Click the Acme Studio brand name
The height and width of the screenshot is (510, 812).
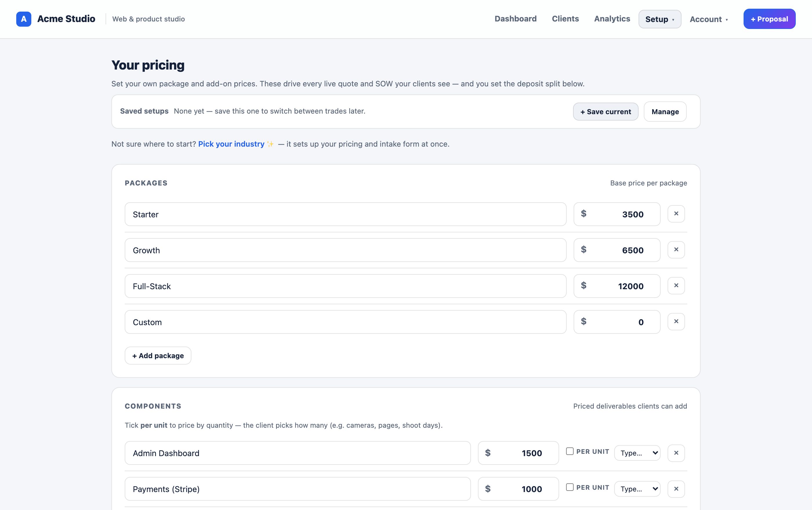(66, 19)
